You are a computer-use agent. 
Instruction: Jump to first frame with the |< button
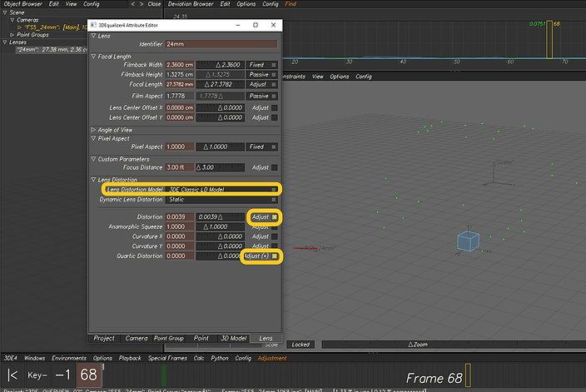click(x=12, y=375)
